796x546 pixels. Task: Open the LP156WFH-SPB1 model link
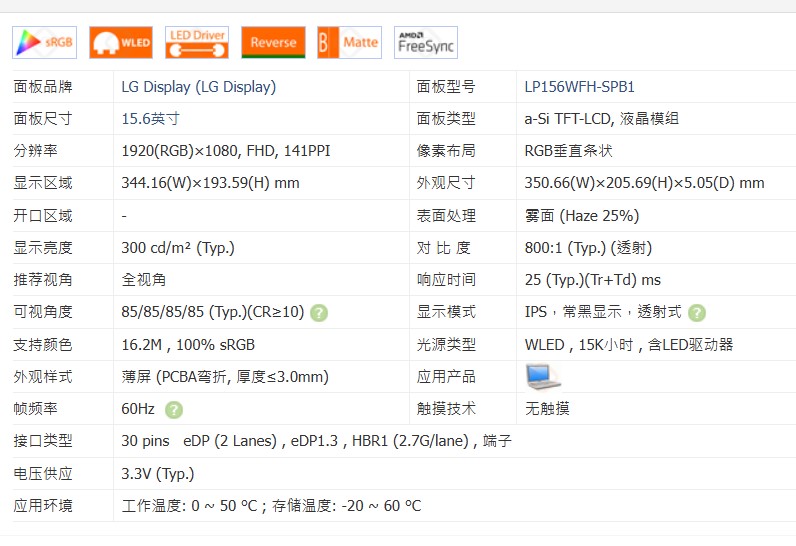[x=579, y=87]
